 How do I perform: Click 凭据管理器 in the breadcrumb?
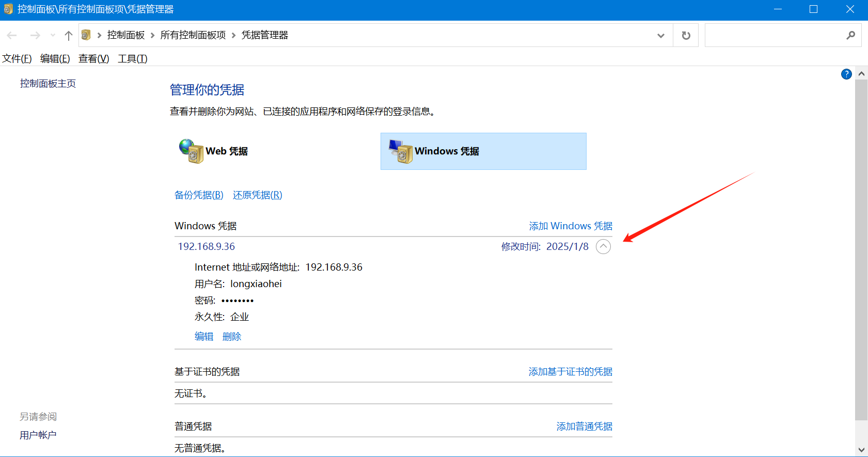[265, 35]
